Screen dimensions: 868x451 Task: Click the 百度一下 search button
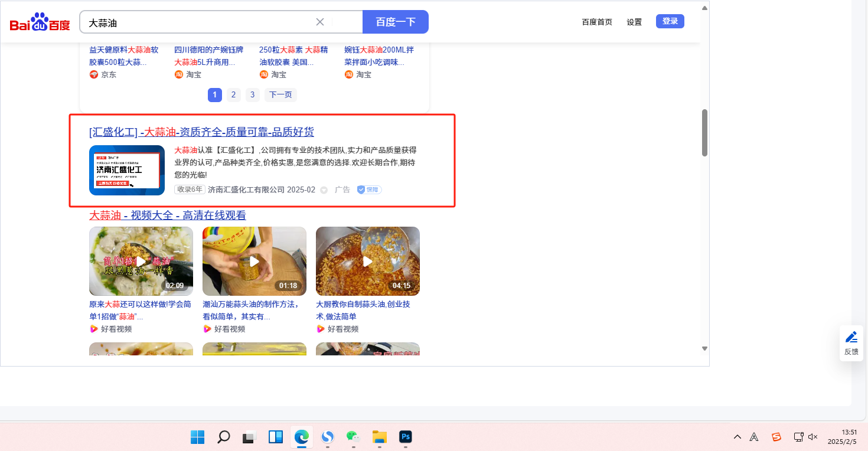click(396, 22)
